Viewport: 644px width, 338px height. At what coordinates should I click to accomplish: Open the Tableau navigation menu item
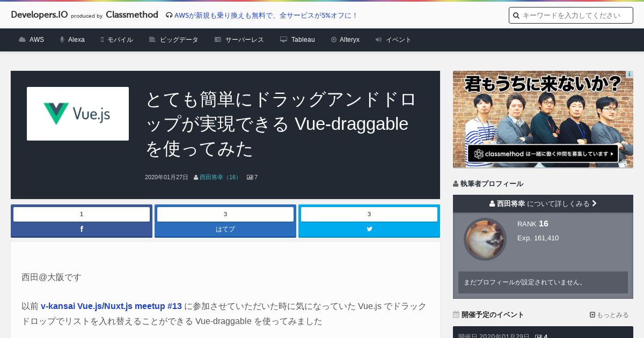[x=303, y=40]
